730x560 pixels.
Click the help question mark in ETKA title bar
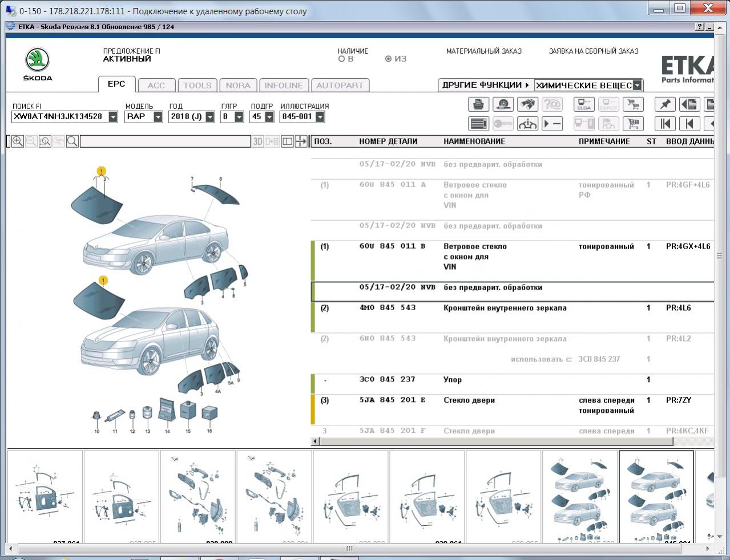click(x=700, y=27)
